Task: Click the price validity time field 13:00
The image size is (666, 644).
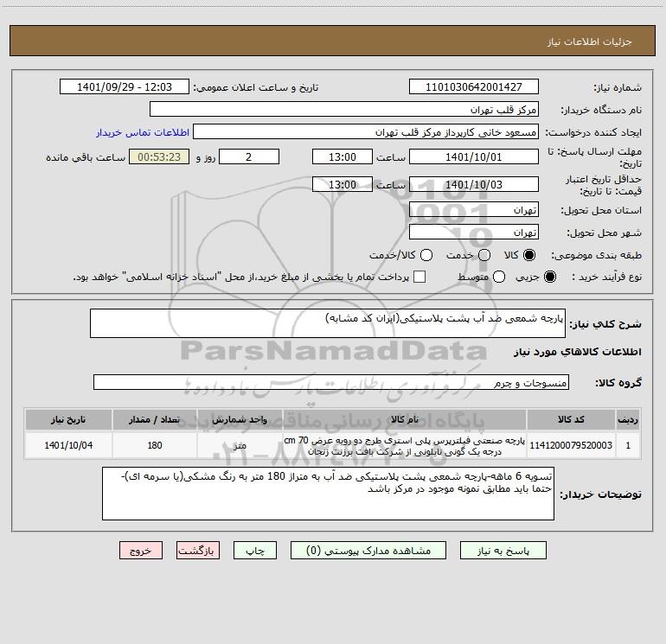Action: click(343, 184)
